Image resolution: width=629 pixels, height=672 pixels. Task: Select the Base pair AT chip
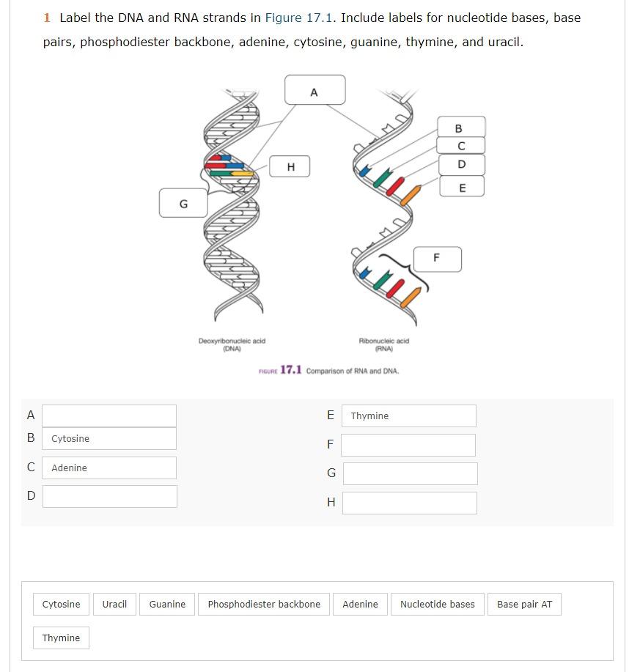pyautogui.click(x=524, y=605)
